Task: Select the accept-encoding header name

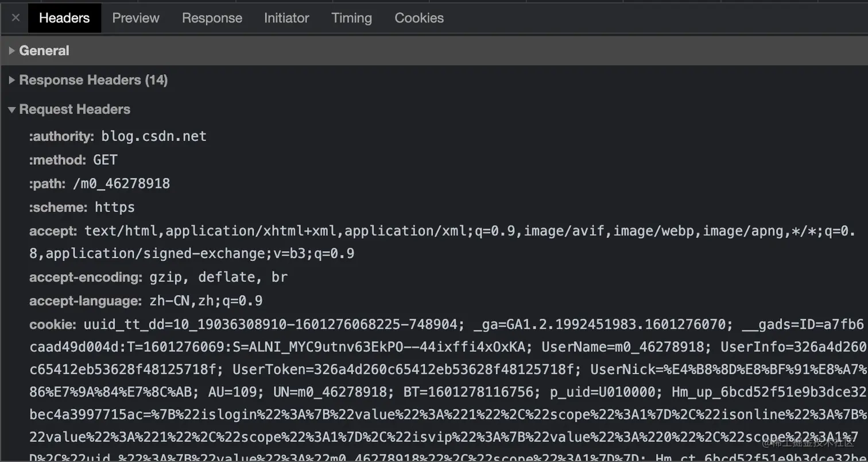Action: click(x=86, y=278)
